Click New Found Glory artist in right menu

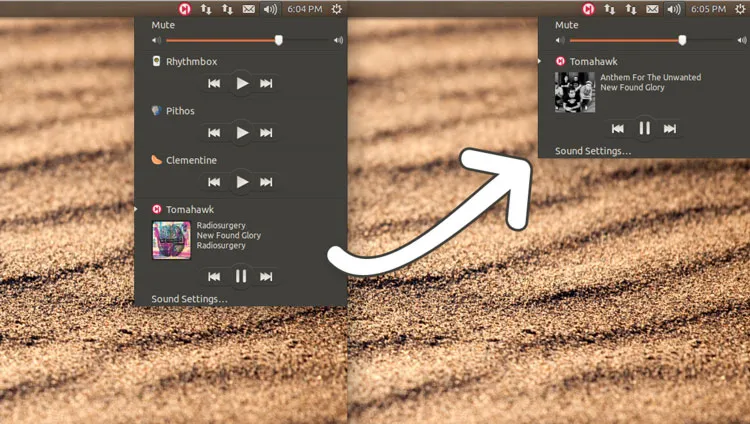pos(632,87)
